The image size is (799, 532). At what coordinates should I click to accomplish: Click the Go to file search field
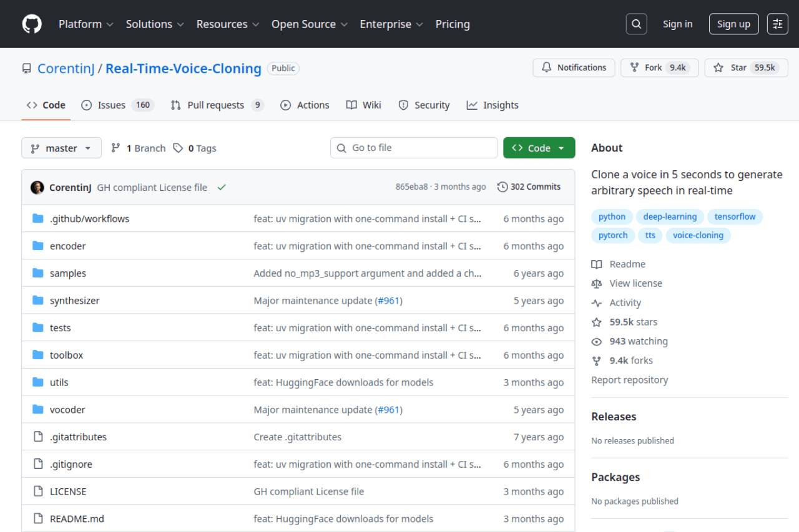pyautogui.click(x=414, y=148)
